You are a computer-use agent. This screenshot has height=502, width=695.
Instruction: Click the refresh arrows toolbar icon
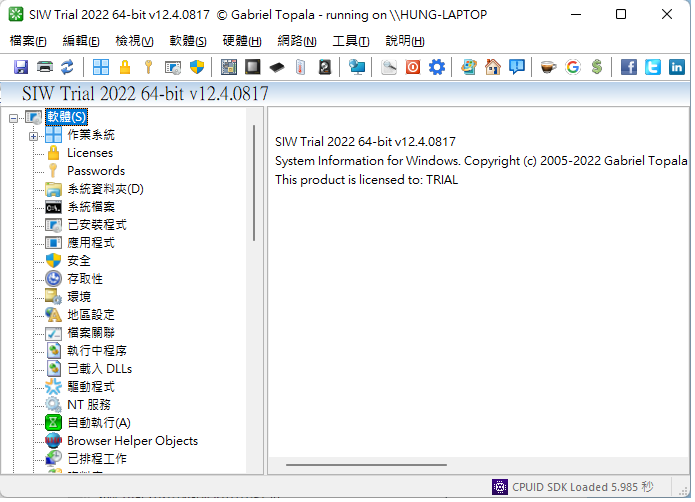coord(67,67)
